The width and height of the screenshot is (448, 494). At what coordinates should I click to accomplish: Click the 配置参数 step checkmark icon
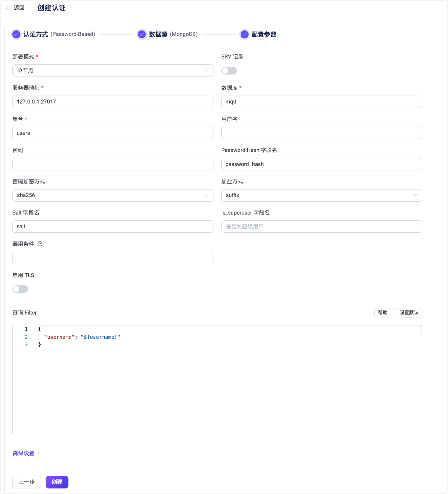coord(244,34)
